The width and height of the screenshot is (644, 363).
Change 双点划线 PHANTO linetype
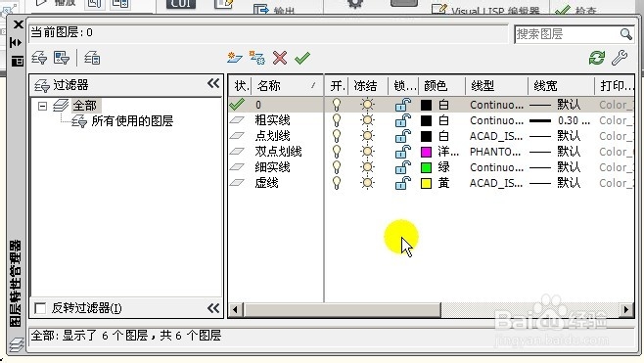pyautogui.click(x=495, y=152)
